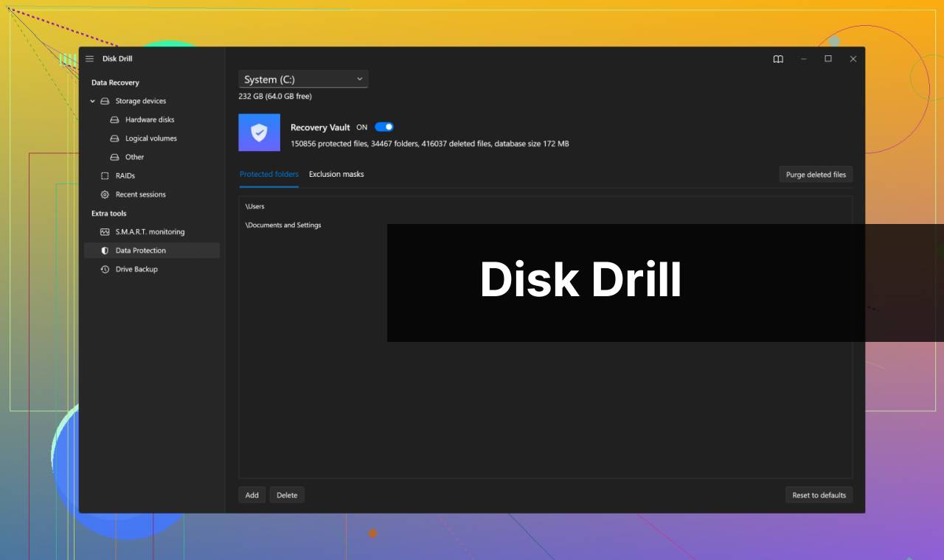This screenshot has height=560, width=944.
Task: Select the \Users protected folder row
Action: tap(545, 206)
